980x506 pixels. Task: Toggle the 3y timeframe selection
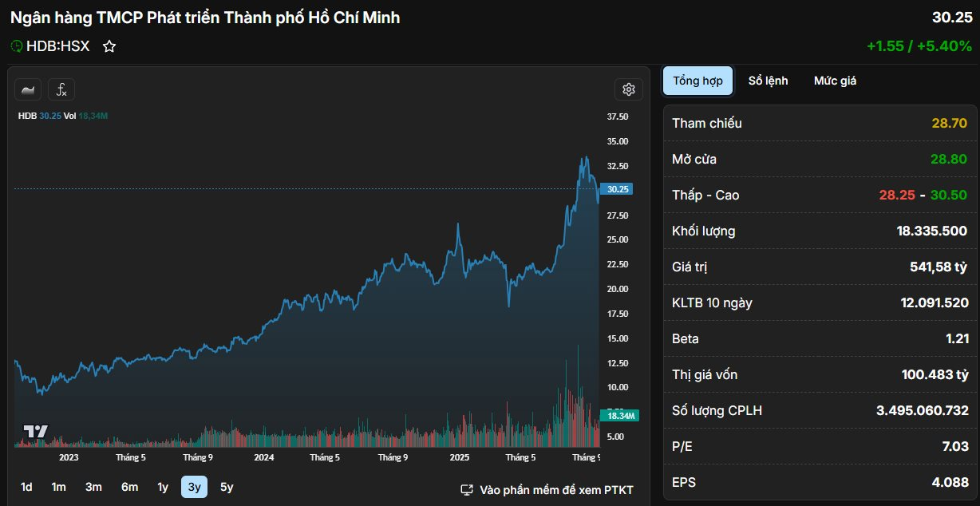pyautogui.click(x=194, y=485)
